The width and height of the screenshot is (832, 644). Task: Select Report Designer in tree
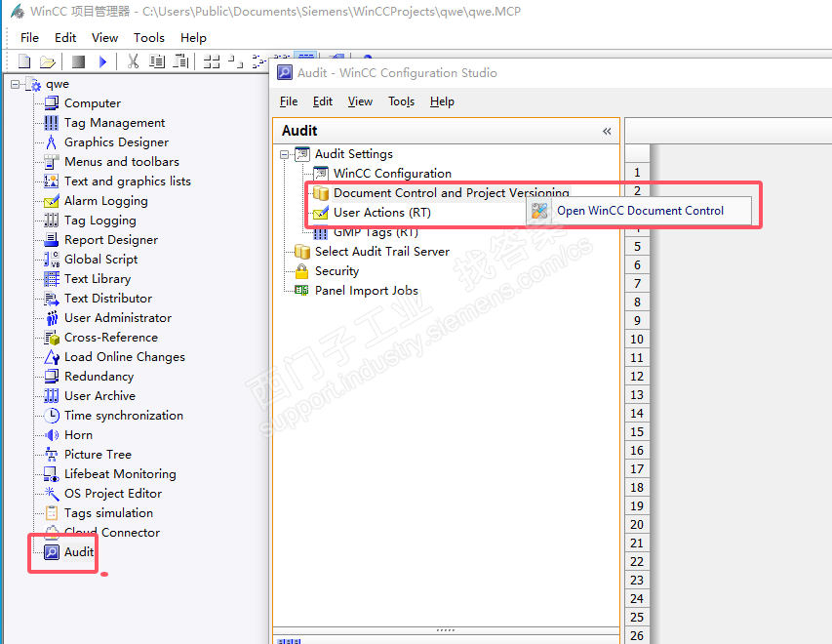click(111, 240)
